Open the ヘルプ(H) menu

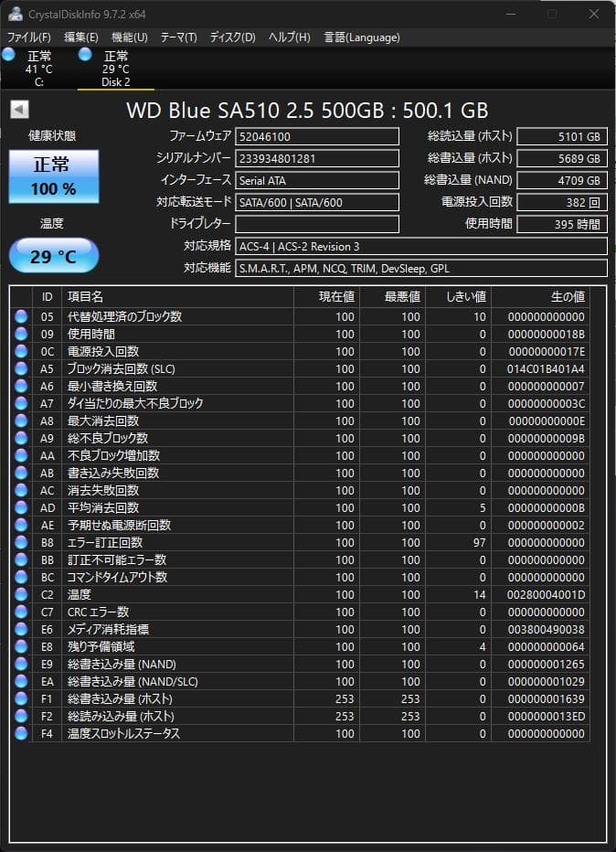[x=290, y=37]
